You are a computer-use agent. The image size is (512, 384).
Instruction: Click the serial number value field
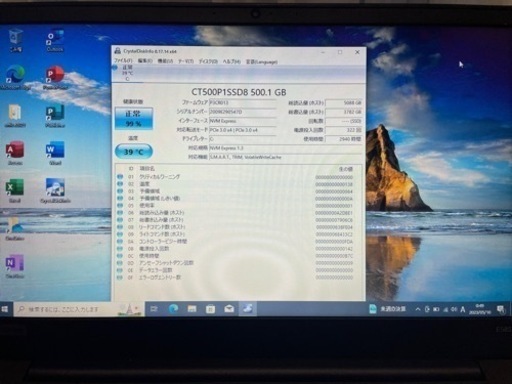(242, 112)
